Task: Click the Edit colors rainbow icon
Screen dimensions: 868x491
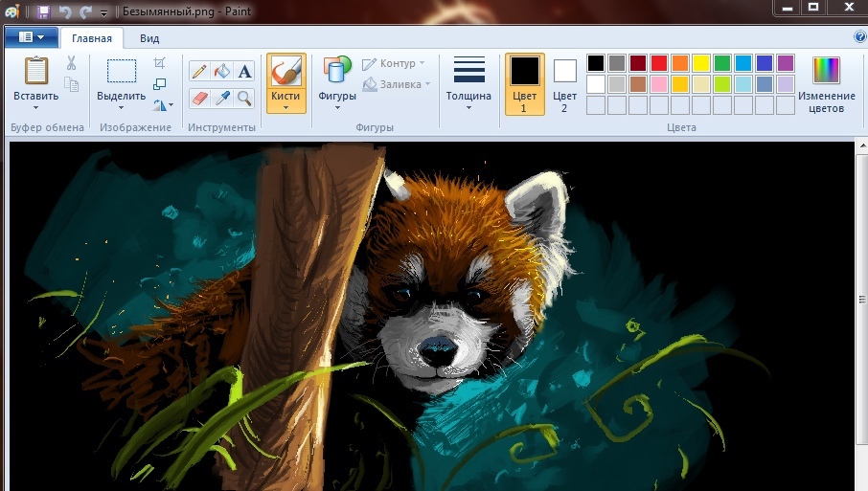Action: (x=826, y=70)
